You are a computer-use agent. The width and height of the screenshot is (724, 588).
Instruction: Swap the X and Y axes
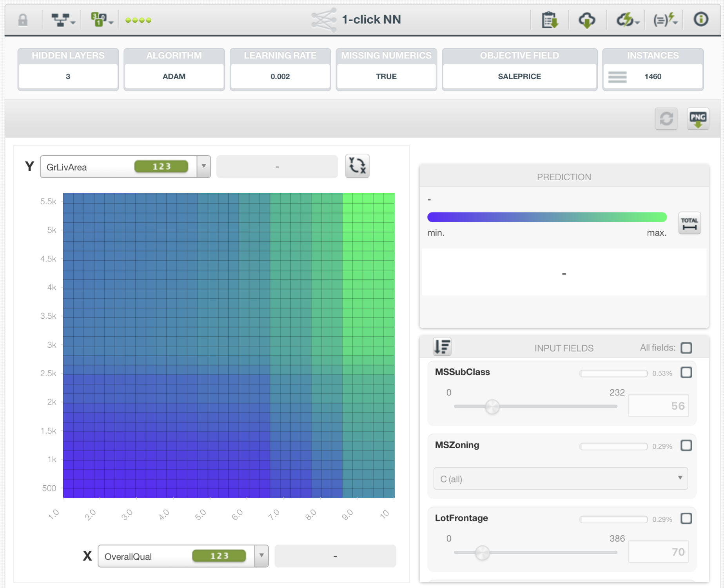pos(357,166)
